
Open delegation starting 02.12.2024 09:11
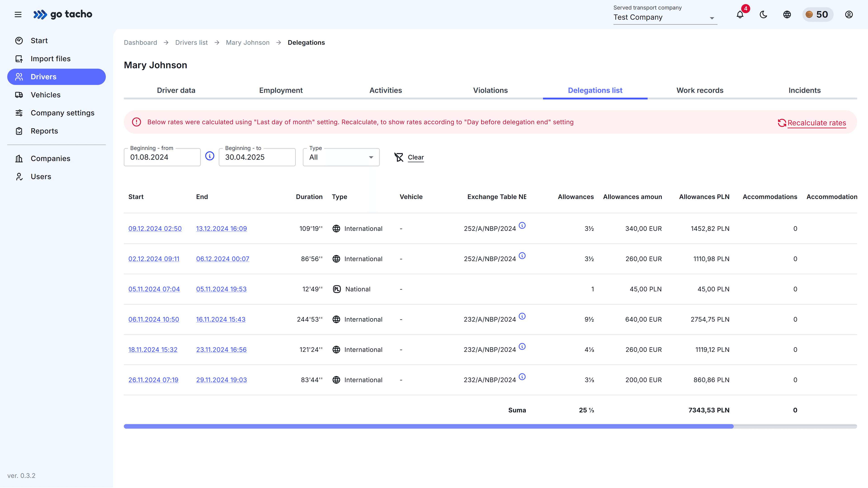coord(154,259)
